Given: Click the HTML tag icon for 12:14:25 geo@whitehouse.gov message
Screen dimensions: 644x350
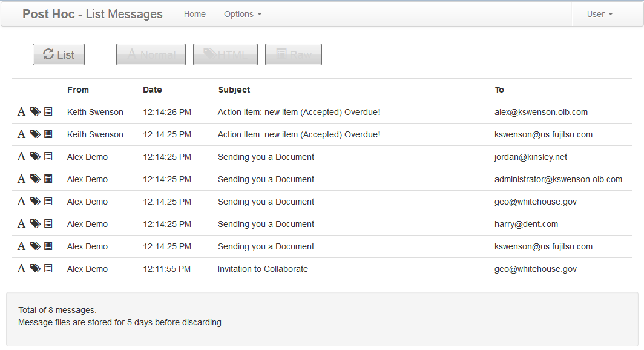Looking at the screenshot, I should point(35,202).
